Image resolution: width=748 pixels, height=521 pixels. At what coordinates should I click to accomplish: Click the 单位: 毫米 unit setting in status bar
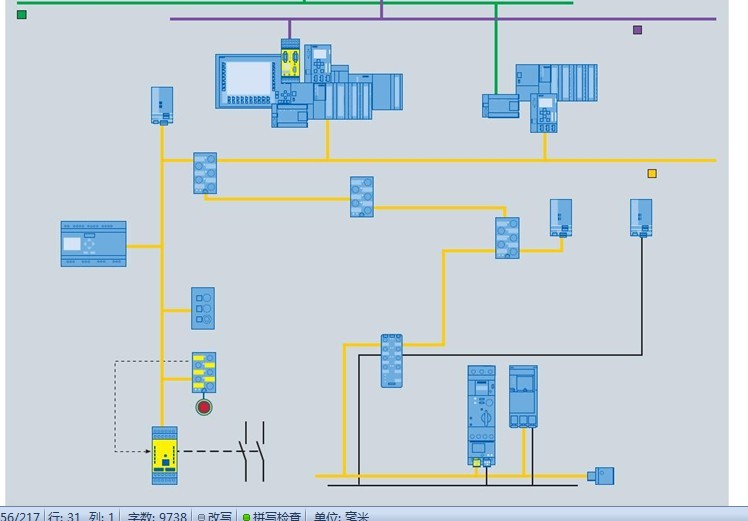click(341, 515)
